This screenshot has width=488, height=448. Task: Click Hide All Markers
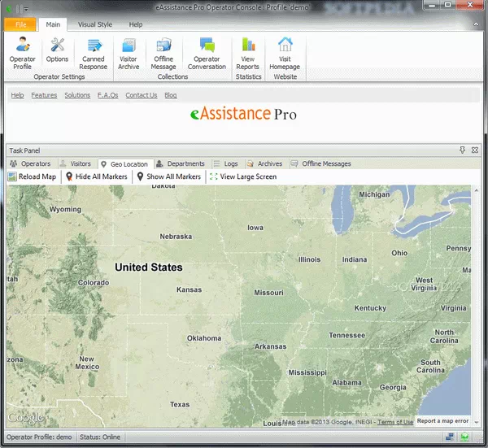[97, 176]
